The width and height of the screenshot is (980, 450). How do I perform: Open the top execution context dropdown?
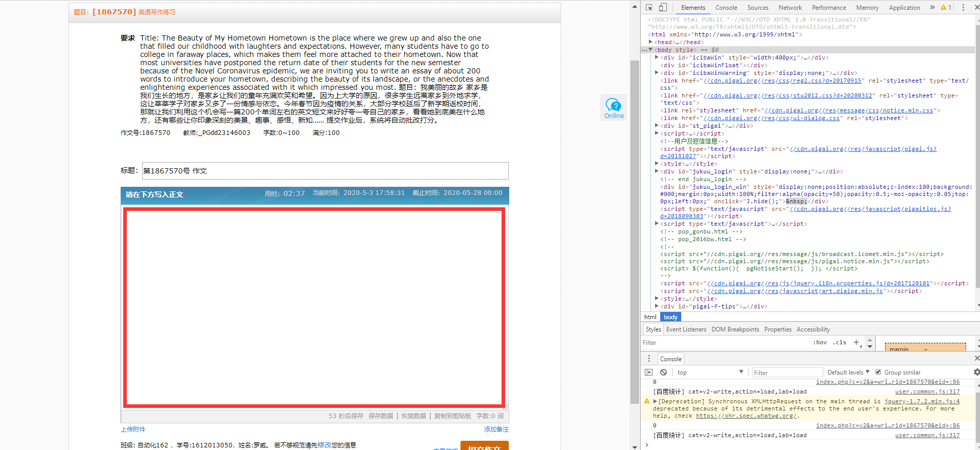(x=710, y=373)
